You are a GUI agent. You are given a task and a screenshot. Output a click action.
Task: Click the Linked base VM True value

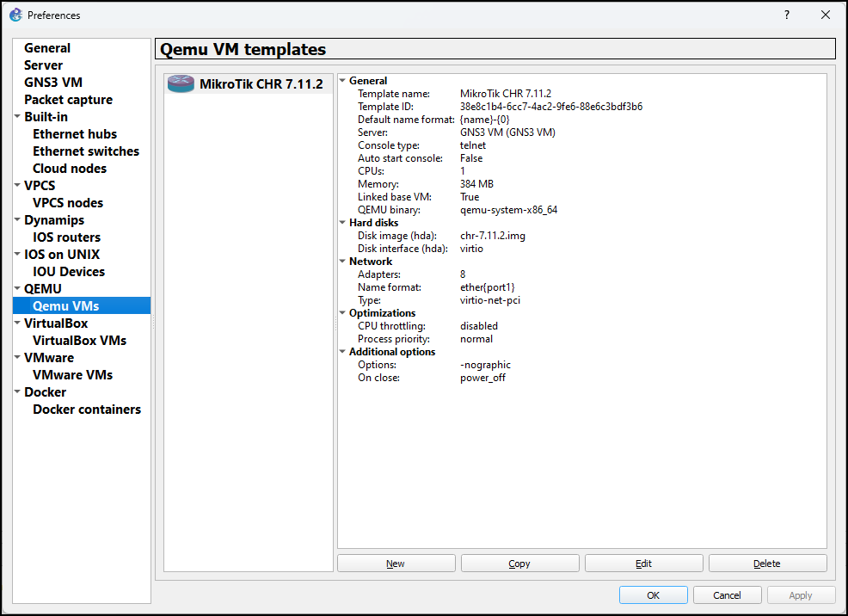[x=470, y=197]
